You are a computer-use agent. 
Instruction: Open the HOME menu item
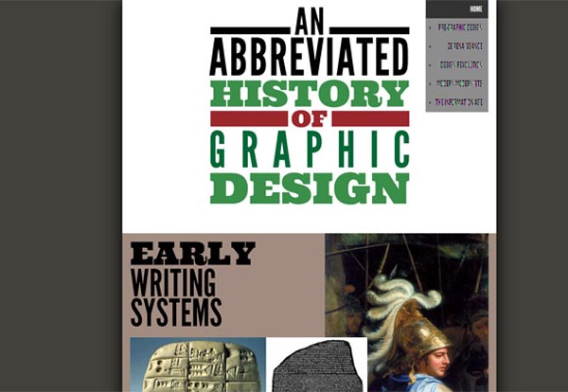point(476,9)
